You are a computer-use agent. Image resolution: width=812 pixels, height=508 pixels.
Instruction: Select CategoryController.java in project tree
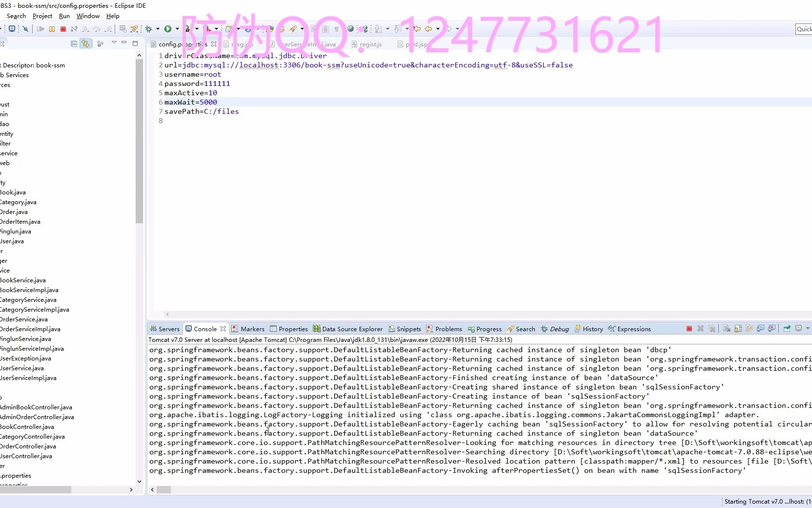point(32,436)
